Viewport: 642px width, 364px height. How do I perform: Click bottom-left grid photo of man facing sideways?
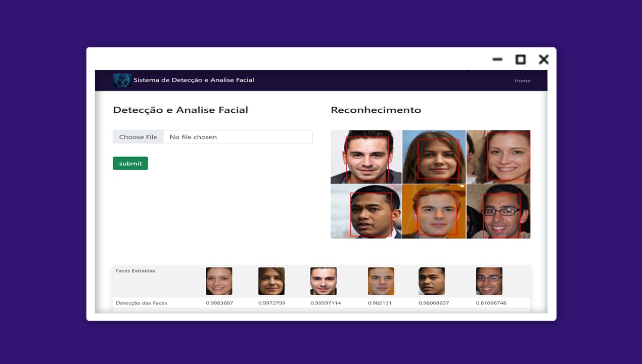tap(366, 212)
